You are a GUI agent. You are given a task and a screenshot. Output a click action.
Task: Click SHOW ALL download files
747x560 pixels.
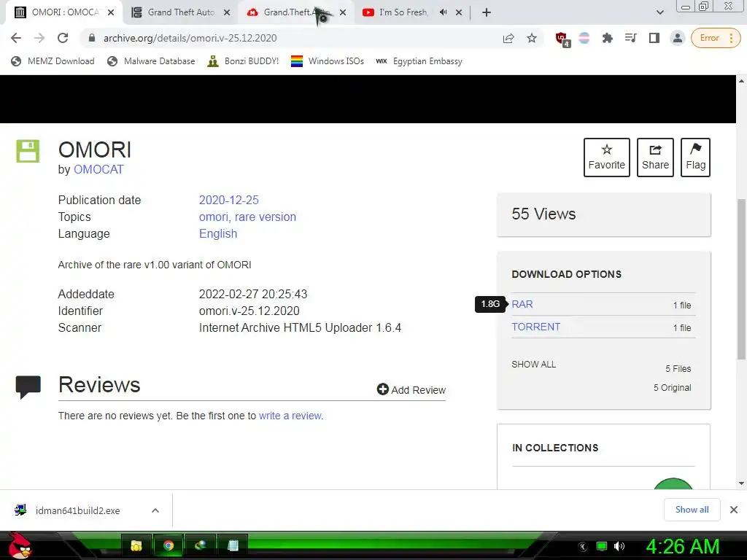[x=533, y=365]
